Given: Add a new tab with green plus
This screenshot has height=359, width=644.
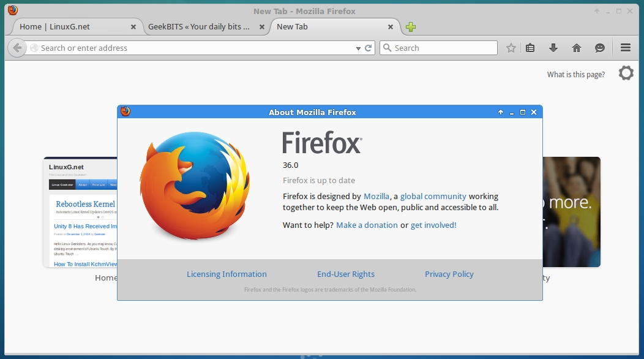Looking at the screenshot, I should click(411, 27).
